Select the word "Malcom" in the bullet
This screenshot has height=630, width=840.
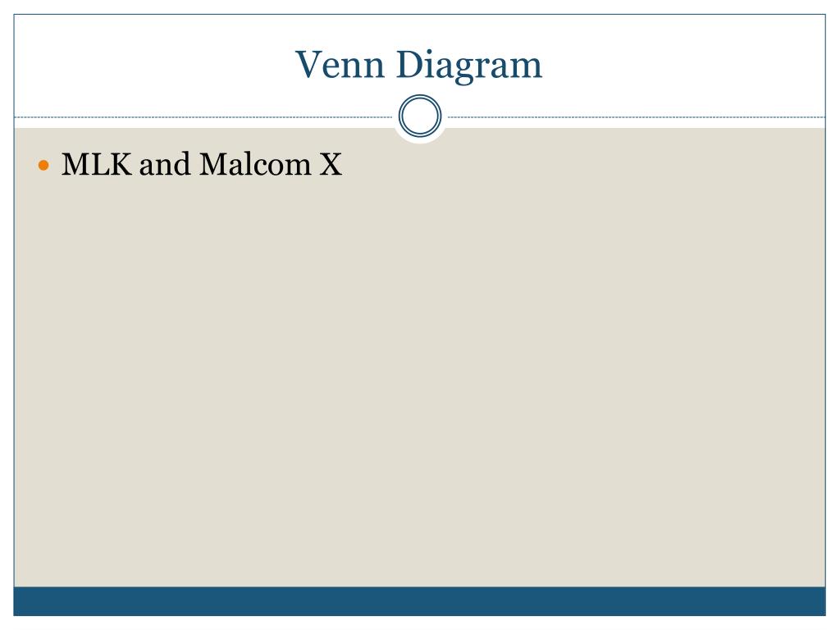tap(255, 164)
